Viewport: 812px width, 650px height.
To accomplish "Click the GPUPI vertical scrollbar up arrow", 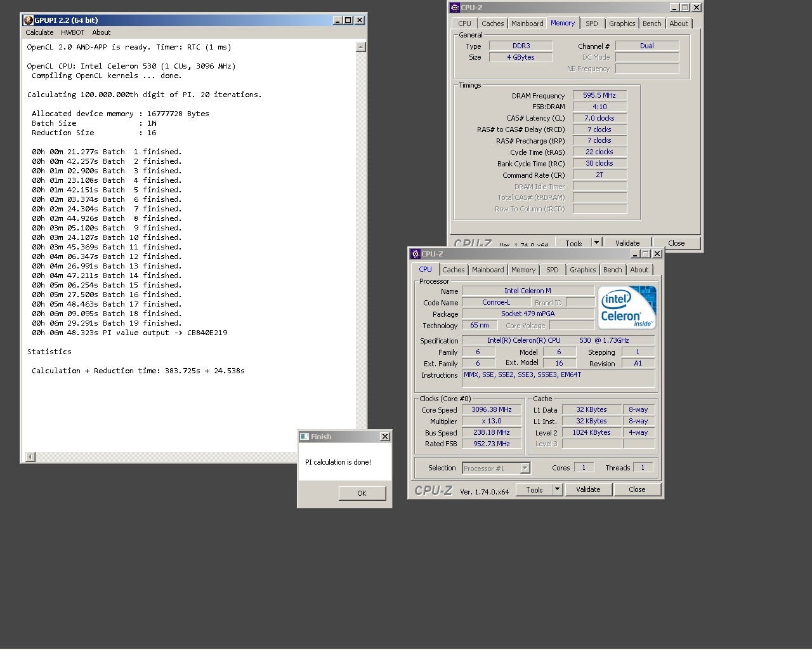I will [361, 47].
